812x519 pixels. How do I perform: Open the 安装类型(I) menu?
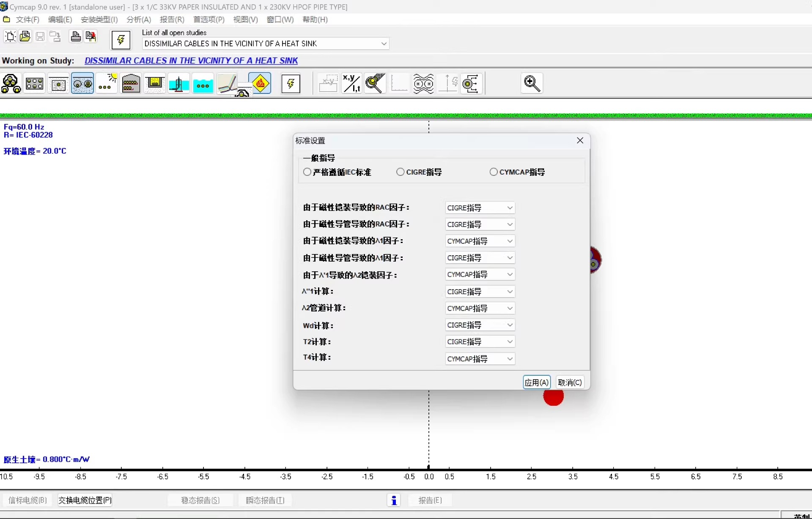click(99, 19)
